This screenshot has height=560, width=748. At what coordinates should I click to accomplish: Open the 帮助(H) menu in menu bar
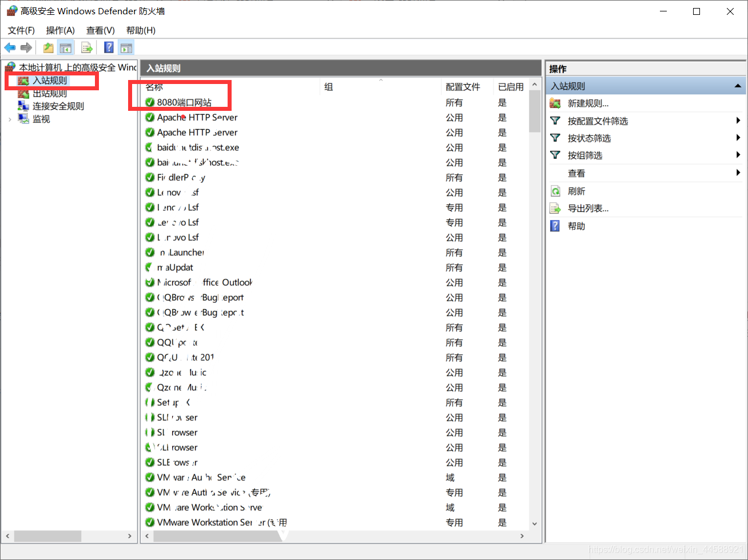pyautogui.click(x=141, y=30)
